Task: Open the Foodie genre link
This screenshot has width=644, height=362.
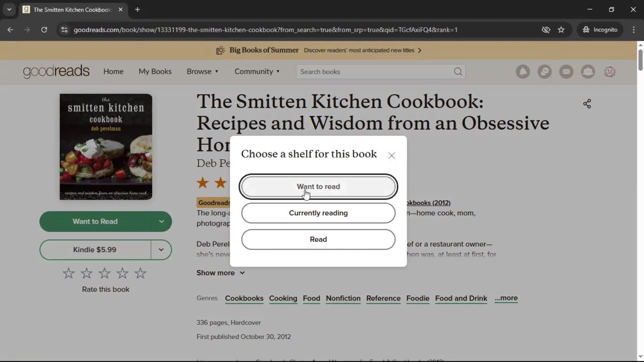Action: [418, 298]
